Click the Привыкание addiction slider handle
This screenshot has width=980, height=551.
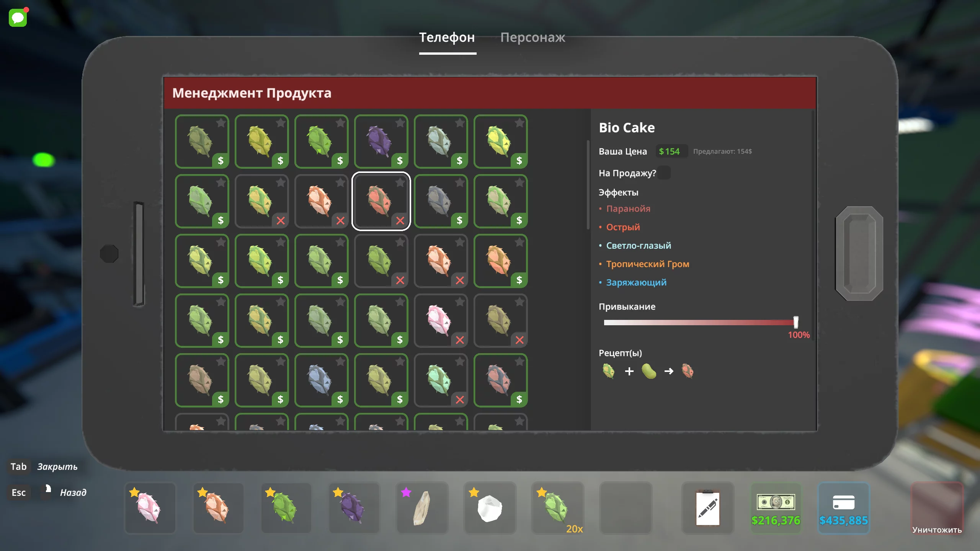tap(796, 322)
